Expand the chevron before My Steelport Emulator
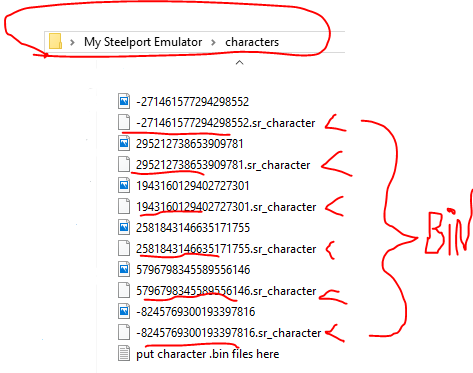The image size is (473, 373). [x=72, y=42]
